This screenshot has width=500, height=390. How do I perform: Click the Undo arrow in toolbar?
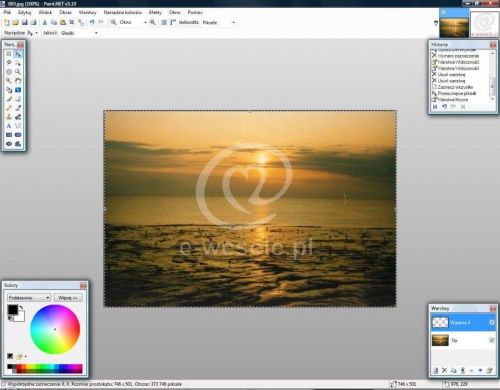[x=92, y=22]
